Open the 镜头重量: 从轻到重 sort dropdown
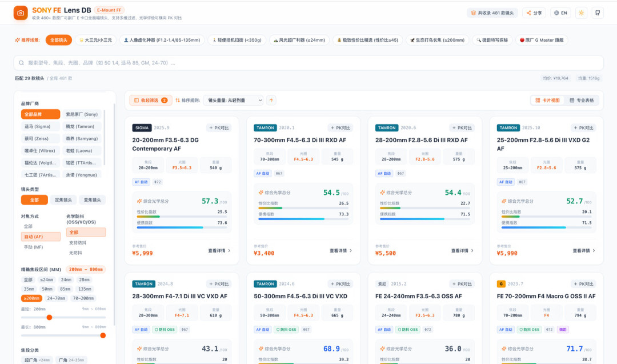 pos(233,101)
